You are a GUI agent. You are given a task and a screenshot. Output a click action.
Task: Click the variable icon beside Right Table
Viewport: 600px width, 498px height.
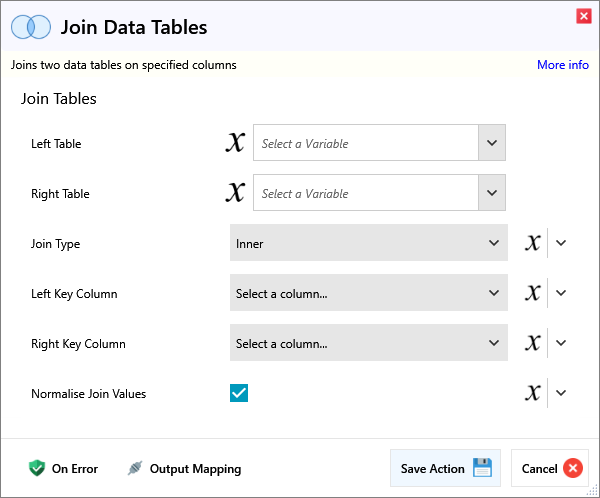click(235, 193)
